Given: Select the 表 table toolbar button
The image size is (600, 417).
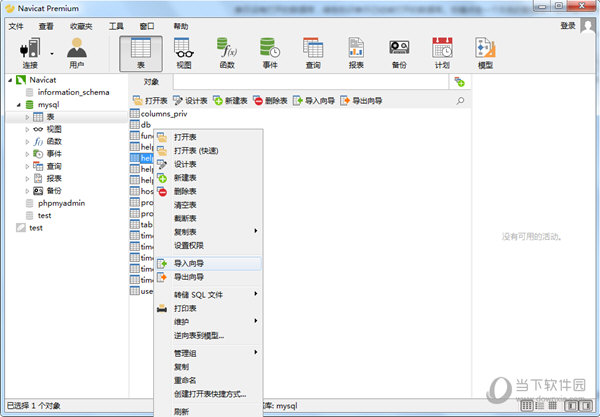Looking at the screenshot, I should pos(141,54).
